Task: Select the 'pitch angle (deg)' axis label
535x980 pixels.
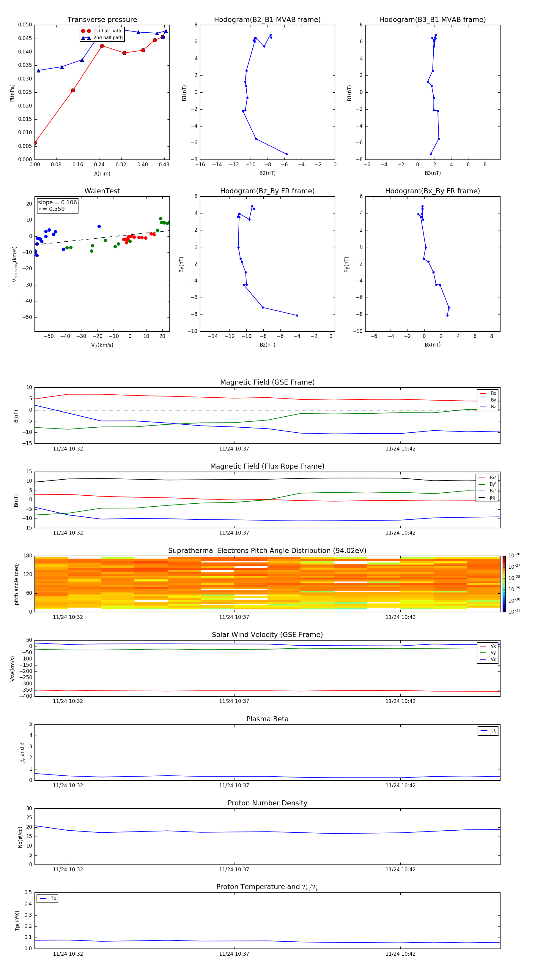Action: (x=16, y=584)
